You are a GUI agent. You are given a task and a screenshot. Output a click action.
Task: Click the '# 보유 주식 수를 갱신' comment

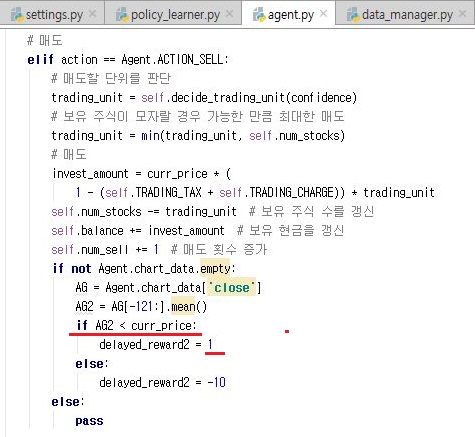[x=311, y=211]
